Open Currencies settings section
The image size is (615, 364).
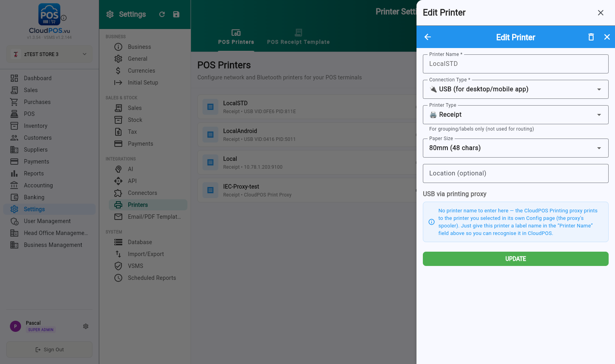click(x=148, y=71)
